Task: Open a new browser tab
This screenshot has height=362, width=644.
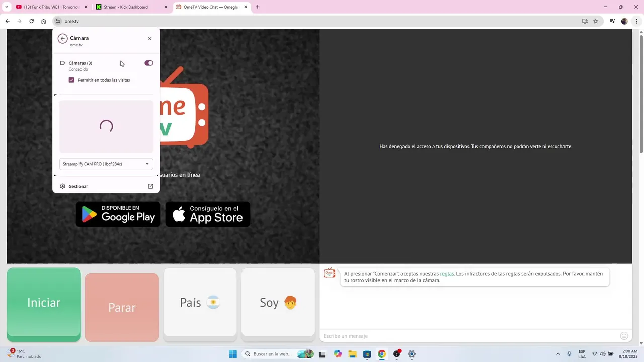Action: (x=258, y=7)
